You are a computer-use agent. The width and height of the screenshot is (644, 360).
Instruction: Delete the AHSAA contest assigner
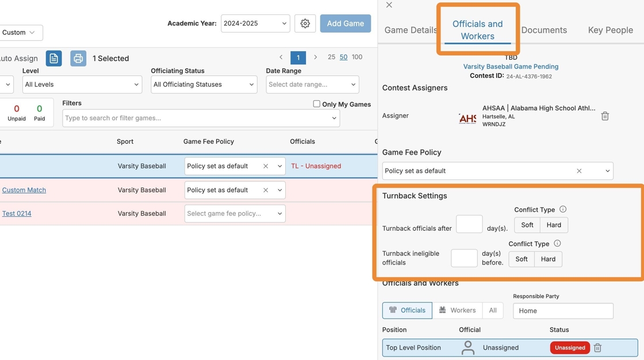605,116
